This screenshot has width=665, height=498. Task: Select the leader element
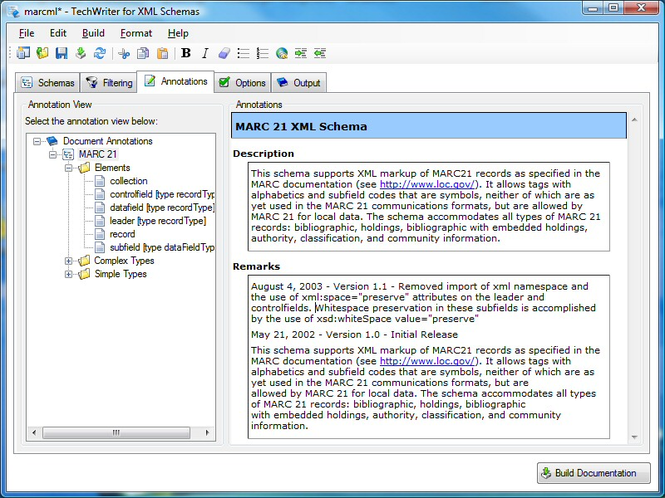point(158,221)
